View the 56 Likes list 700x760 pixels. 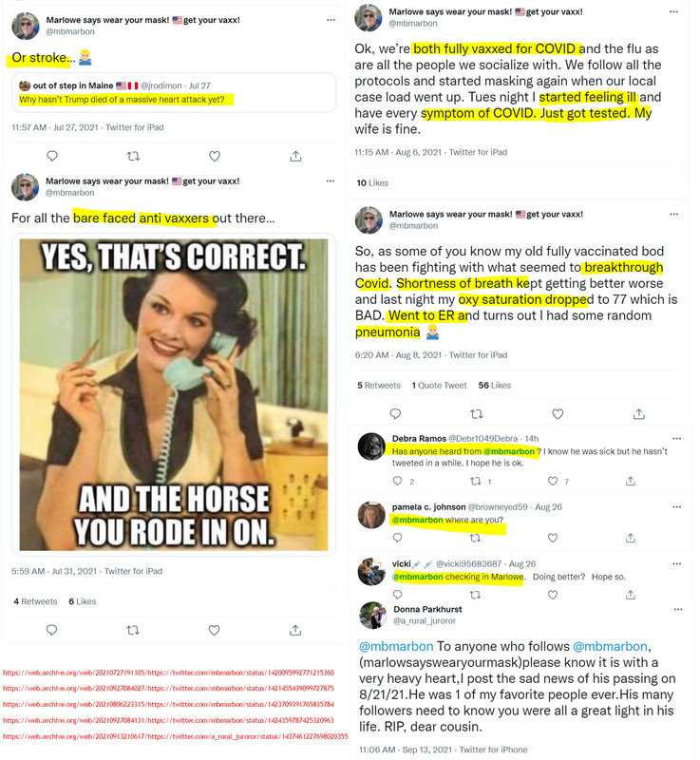495,386
